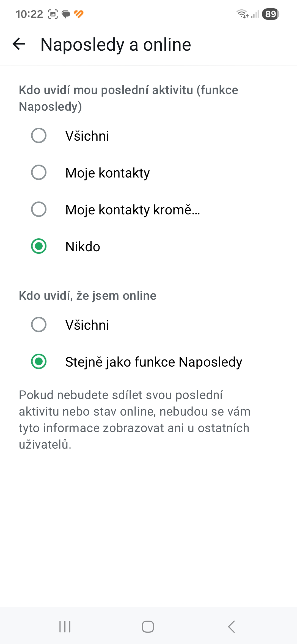Tap the orange notification icon in status bar
297x644 pixels.
[79, 14]
